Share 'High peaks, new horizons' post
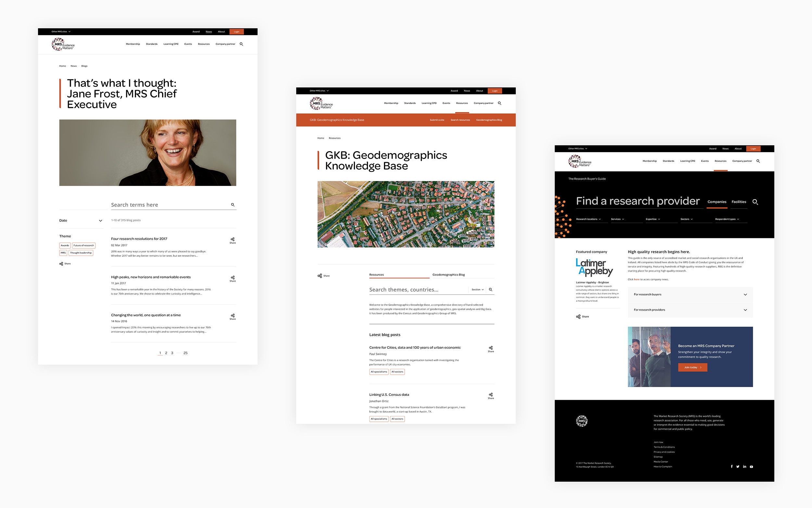 [x=233, y=279]
